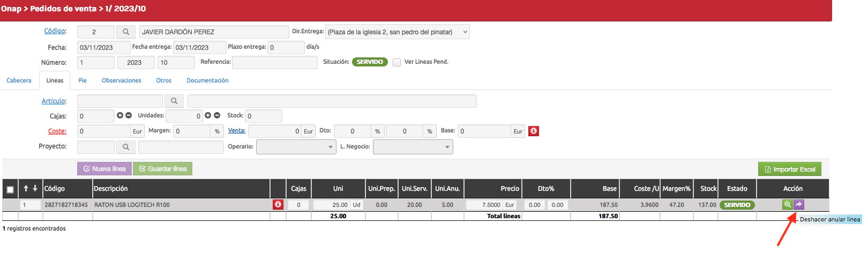Screen dimensions: 868x267
Task: Click the Venta link label
Action: tap(236, 130)
